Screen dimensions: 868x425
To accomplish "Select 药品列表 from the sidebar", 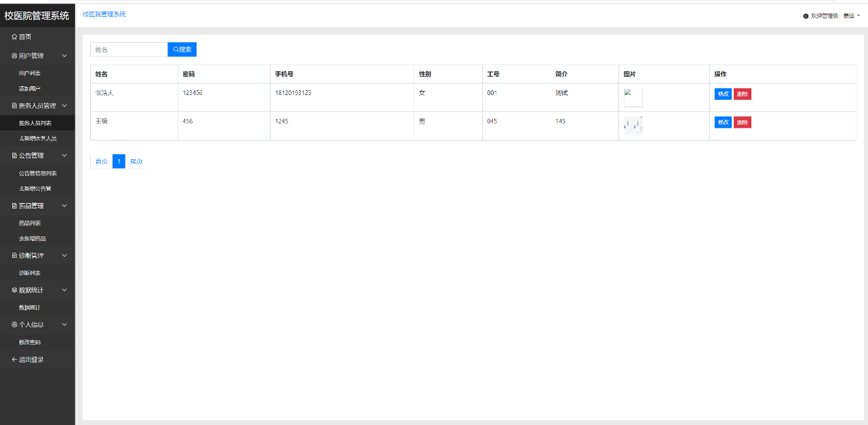I will 30,223.
